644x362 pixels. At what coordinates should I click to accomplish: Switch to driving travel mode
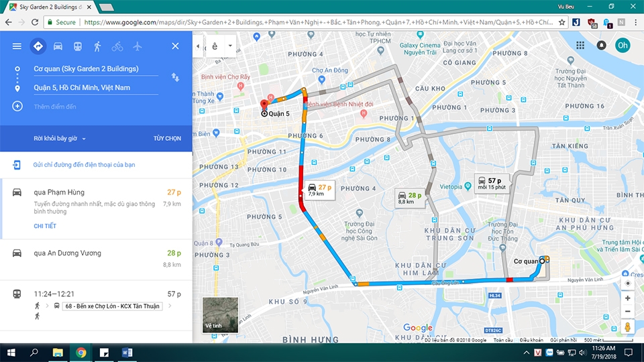tap(58, 46)
